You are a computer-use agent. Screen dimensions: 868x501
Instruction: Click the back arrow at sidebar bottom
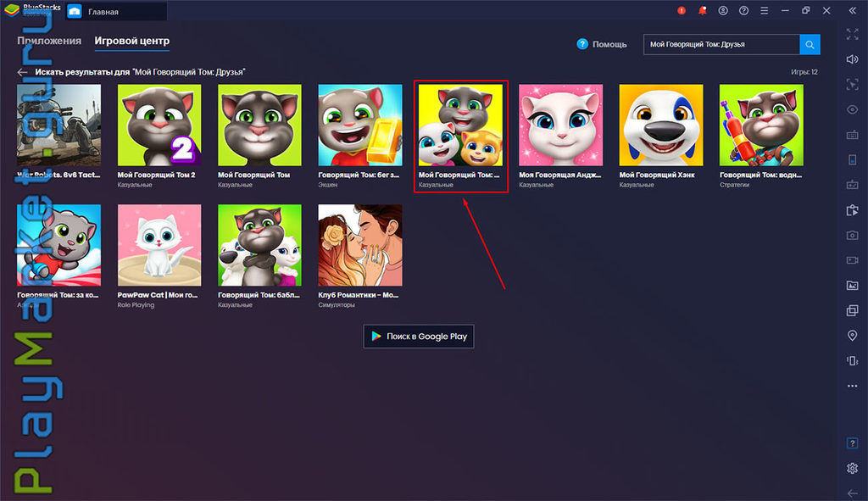pyautogui.click(x=853, y=493)
